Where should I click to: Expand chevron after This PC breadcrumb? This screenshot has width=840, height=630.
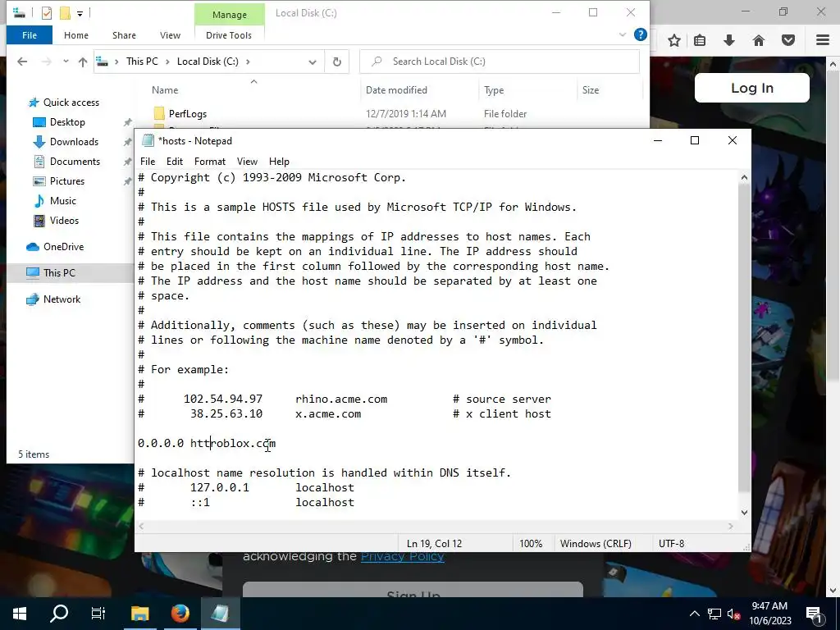click(x=167, y=62)
